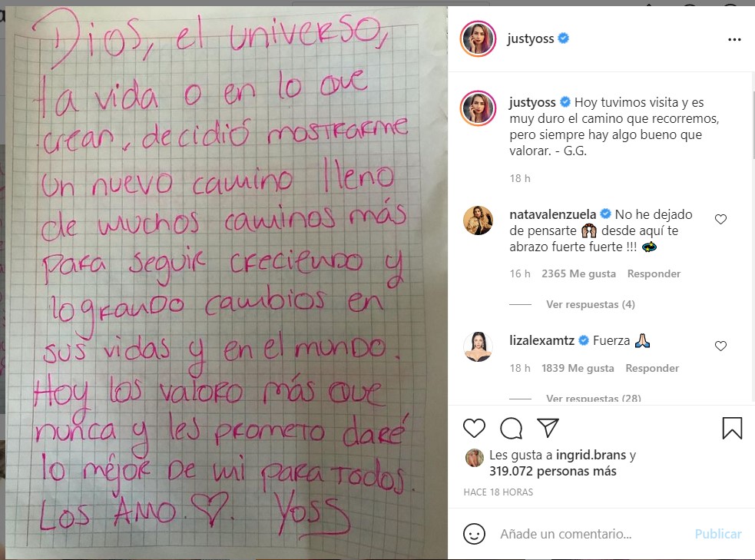Screen dimensions: 755x560
Task: Open the emoji picker smiley icon
Action: click(x=474, y=534)
